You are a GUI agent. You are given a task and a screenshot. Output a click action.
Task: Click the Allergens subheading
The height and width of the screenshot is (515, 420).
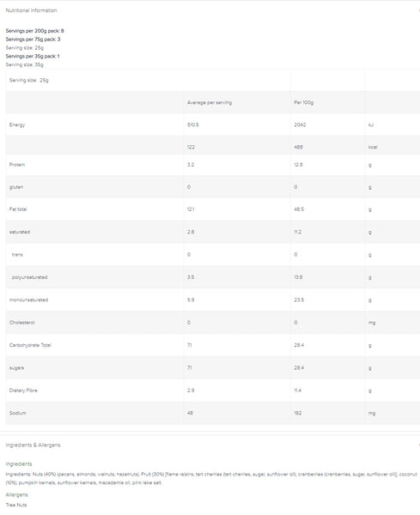tap(17, 494)
